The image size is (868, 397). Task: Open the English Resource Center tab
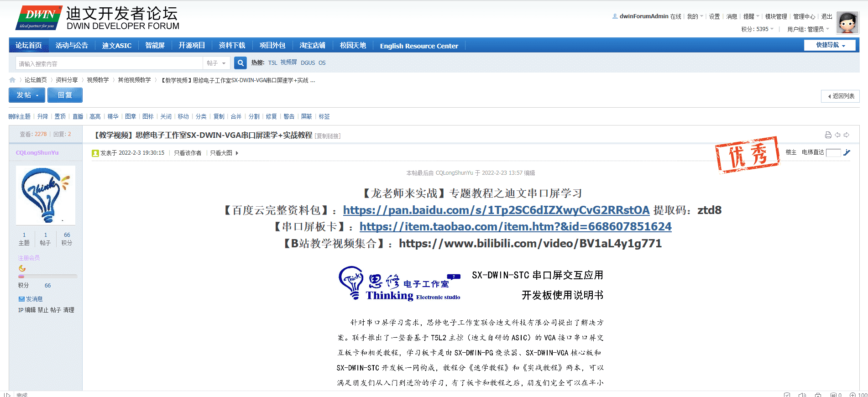[x=419, y=46]
